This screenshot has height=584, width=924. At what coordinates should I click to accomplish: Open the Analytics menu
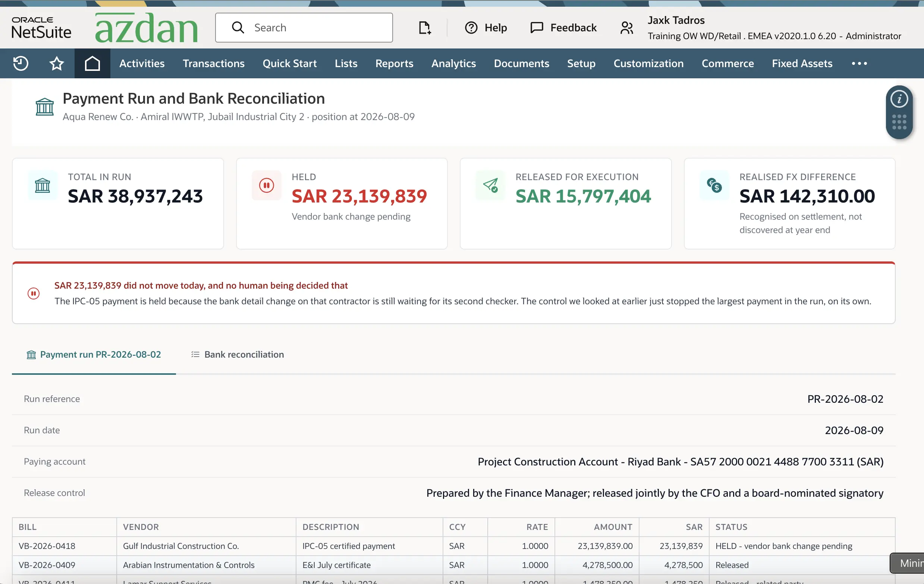point(453,63)
